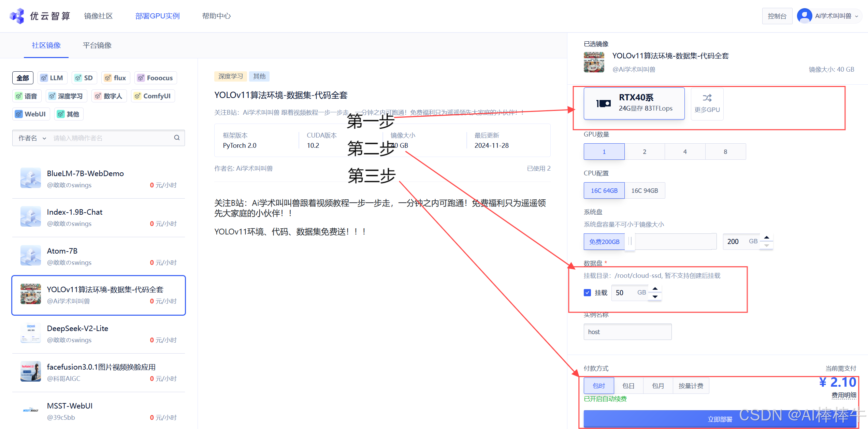Screen dimensions: 868x429
Task: Click the search magnifier icon in author field
Action: pos(177,138)
